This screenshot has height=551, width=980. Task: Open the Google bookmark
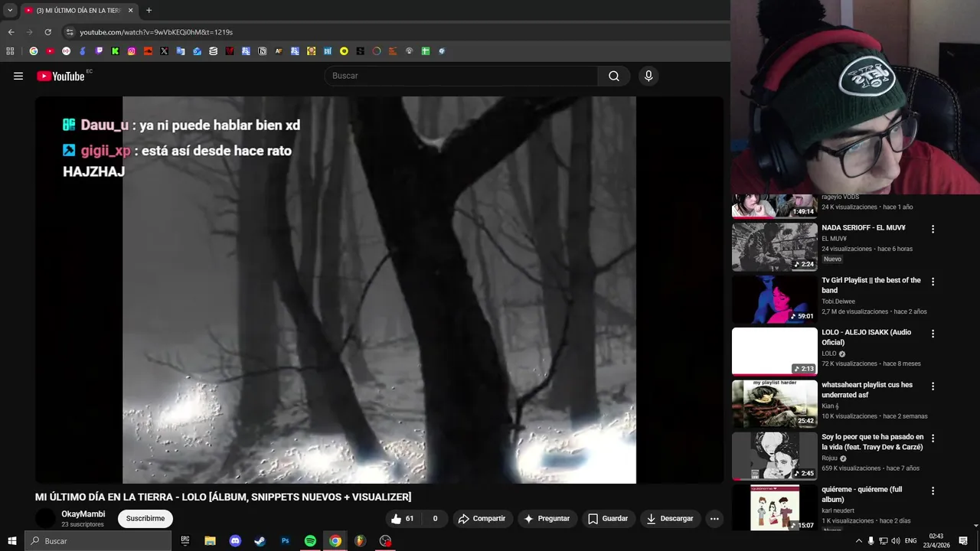[x=33, y=51]
